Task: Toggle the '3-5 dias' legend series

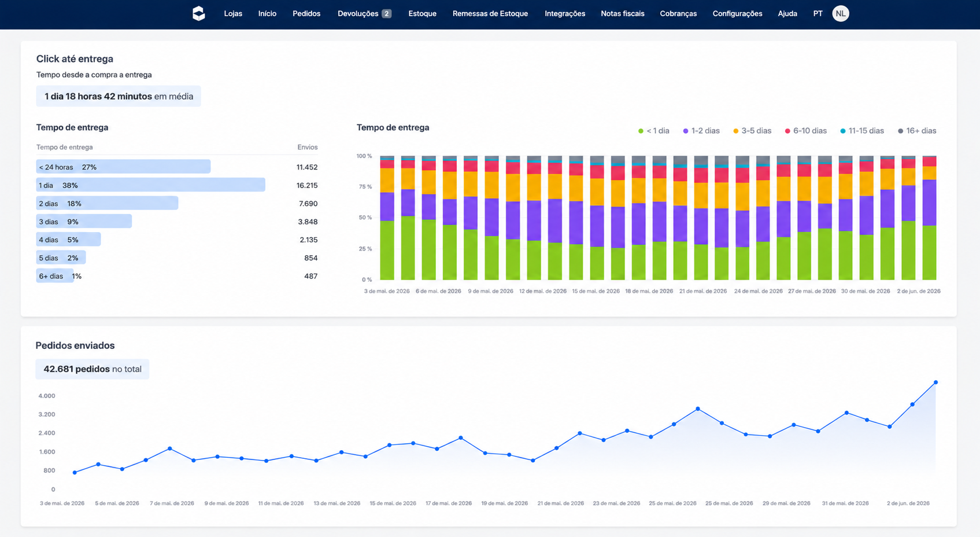Action: click(x=752, y=131)
